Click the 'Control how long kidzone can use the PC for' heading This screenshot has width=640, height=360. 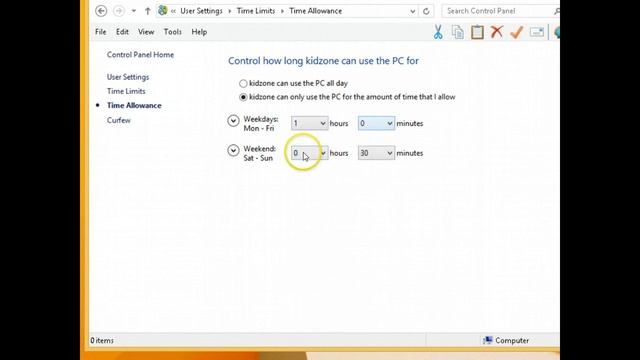[323, 61]
